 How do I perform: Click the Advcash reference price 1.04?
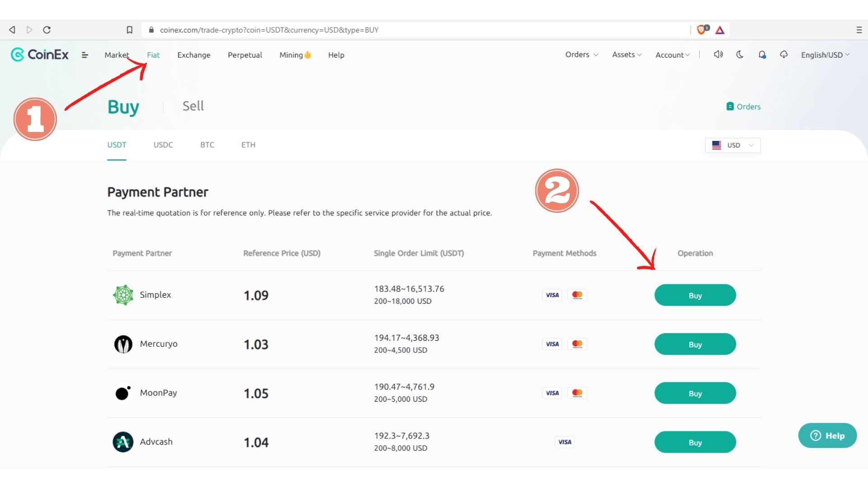point(256,442)
